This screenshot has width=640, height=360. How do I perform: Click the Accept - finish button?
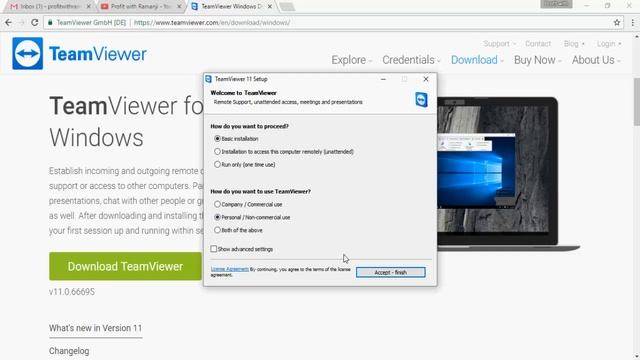[x=391, y=272]
